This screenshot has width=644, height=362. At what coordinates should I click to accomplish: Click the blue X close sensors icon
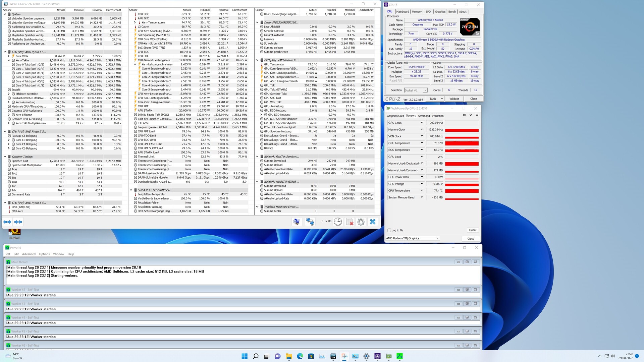tap(372, 222)
